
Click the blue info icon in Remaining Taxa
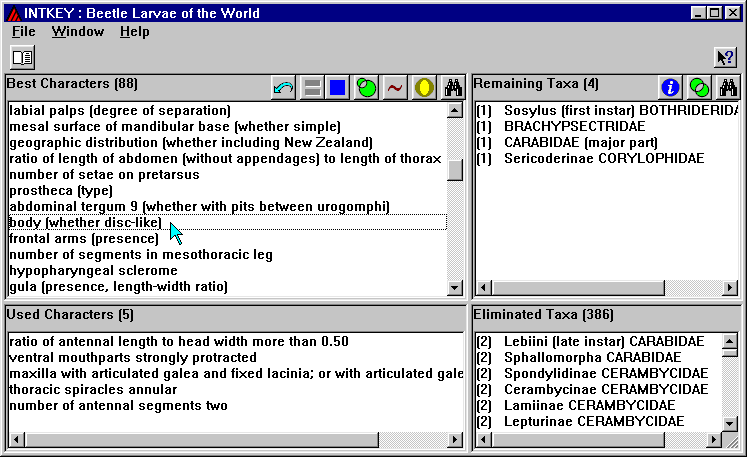(670, 88)
